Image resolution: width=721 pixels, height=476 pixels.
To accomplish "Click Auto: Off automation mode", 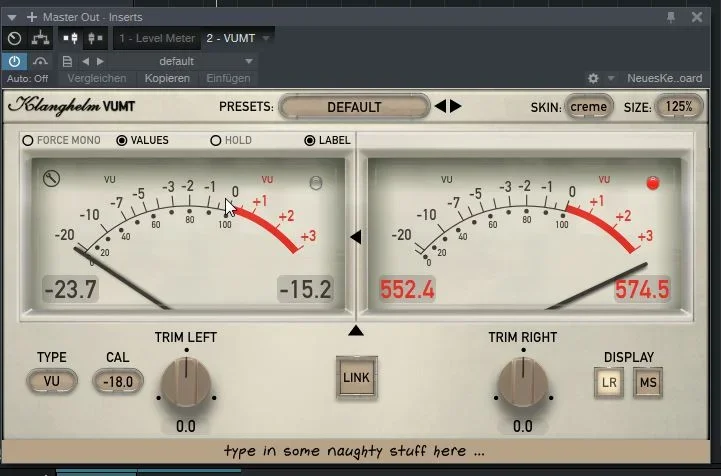I will tap(28, 79).
